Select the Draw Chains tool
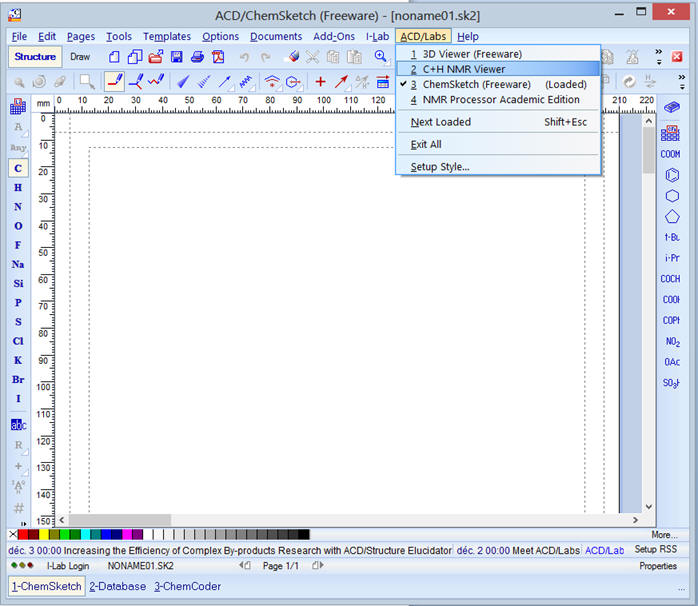 (x=156, y=81)
